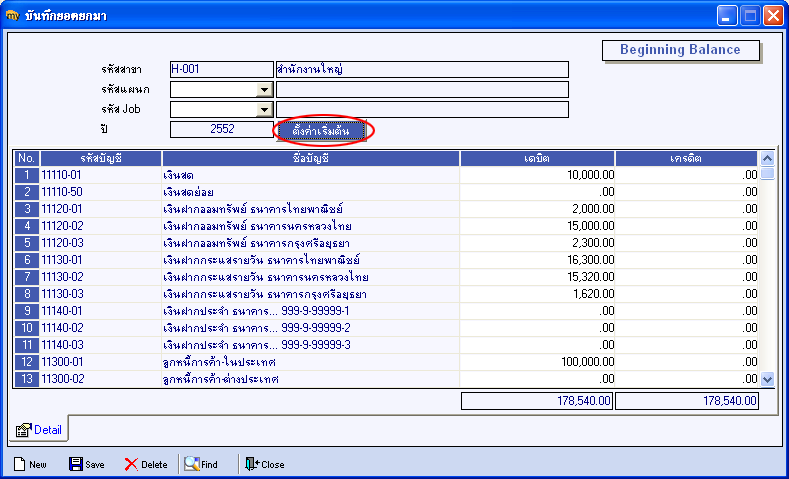Open Find with the magnifier icon
The height and width of the screenshot is (479, 789).
tap(192, 464)
